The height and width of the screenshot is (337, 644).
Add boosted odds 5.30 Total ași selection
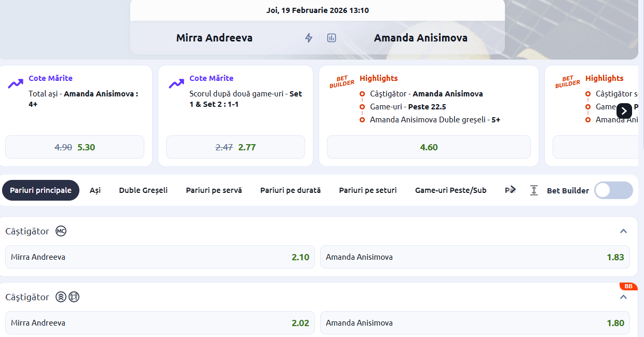pyautogui.click(x=75, y=147)
